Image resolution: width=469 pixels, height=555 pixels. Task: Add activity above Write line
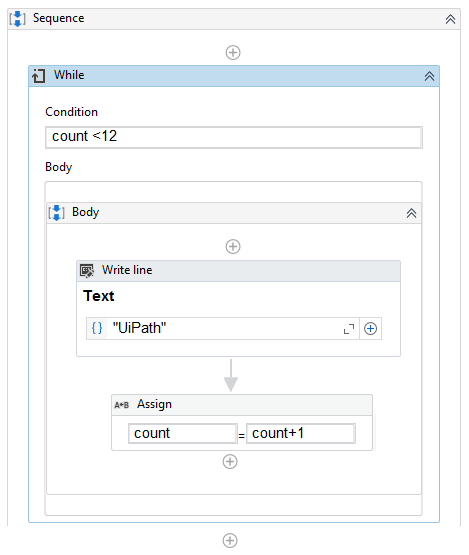tap(233, 246)
